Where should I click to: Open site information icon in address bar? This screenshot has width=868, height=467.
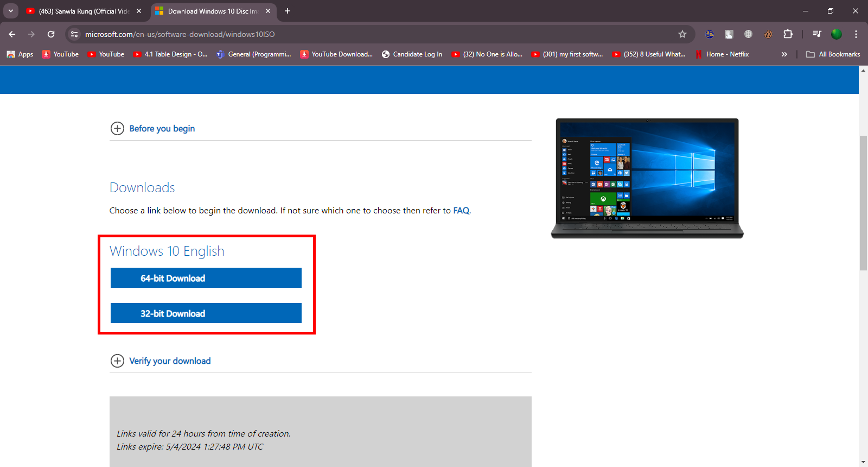pos(74,34)
